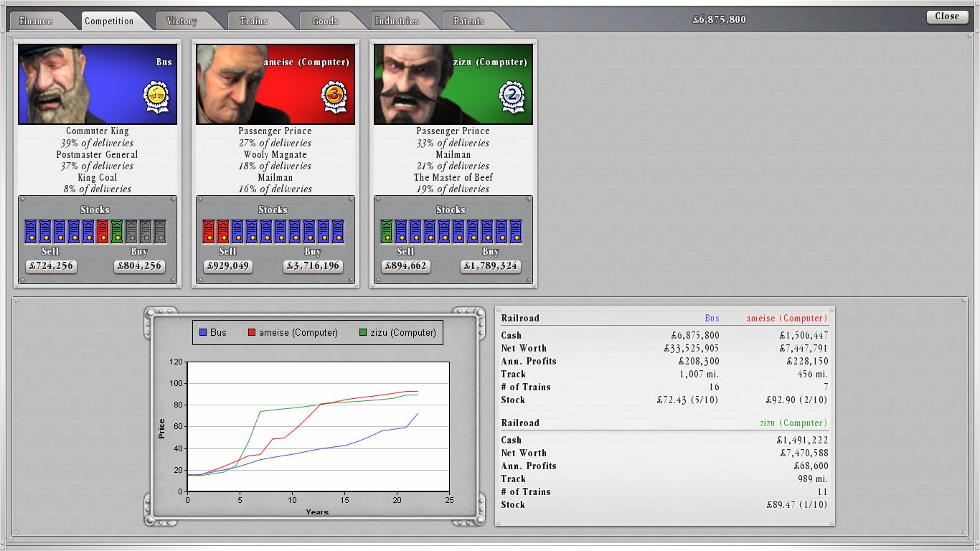Click Bus track length 1,007 mi.
Screen dimensions: 980x551
coord(699,375)
